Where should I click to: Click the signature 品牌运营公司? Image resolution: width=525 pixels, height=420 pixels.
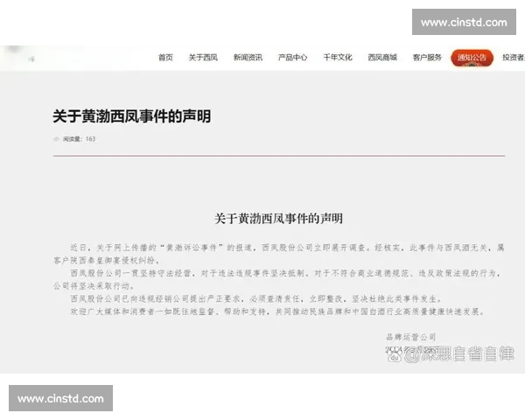click(411, 337)
